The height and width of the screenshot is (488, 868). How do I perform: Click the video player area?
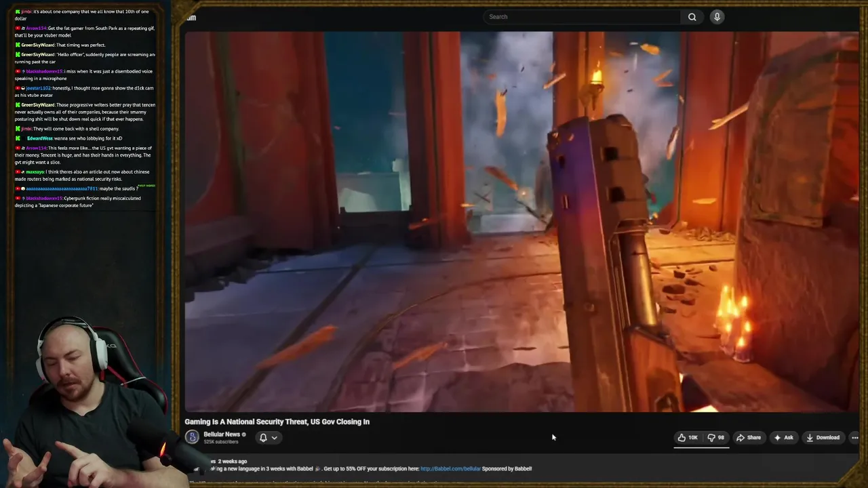coord(521,221)
